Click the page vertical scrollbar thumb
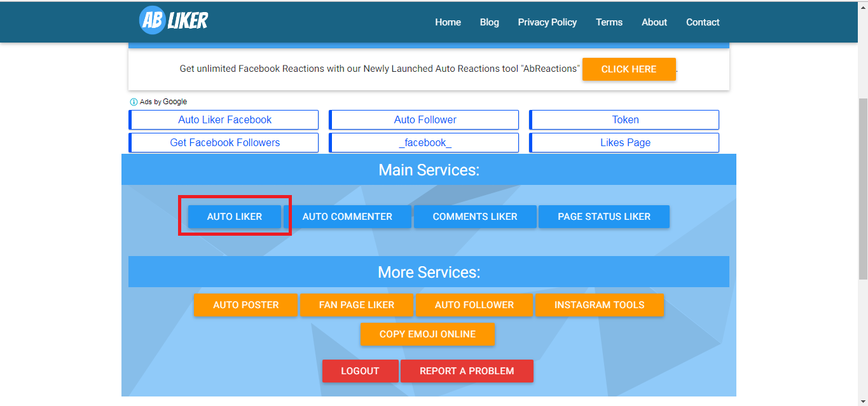This screenshot has height=406, width=868. 863,189
